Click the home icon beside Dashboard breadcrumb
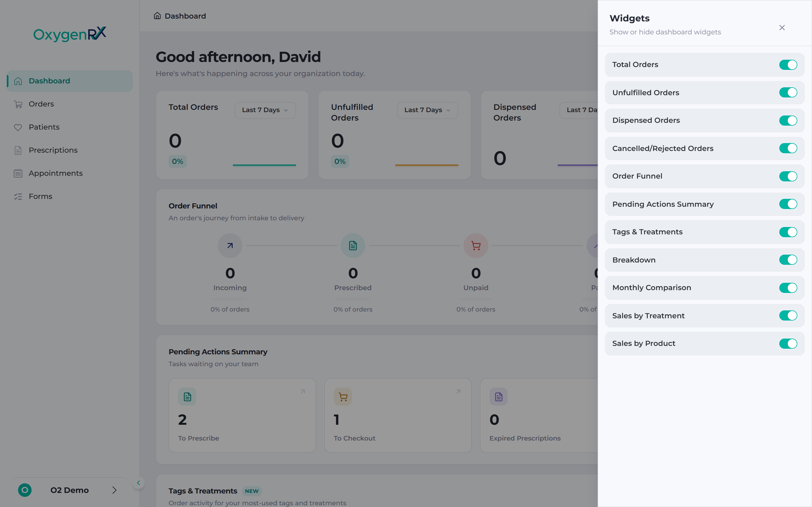This screenshot has height=507, width=812. click(x=157, y=16)
